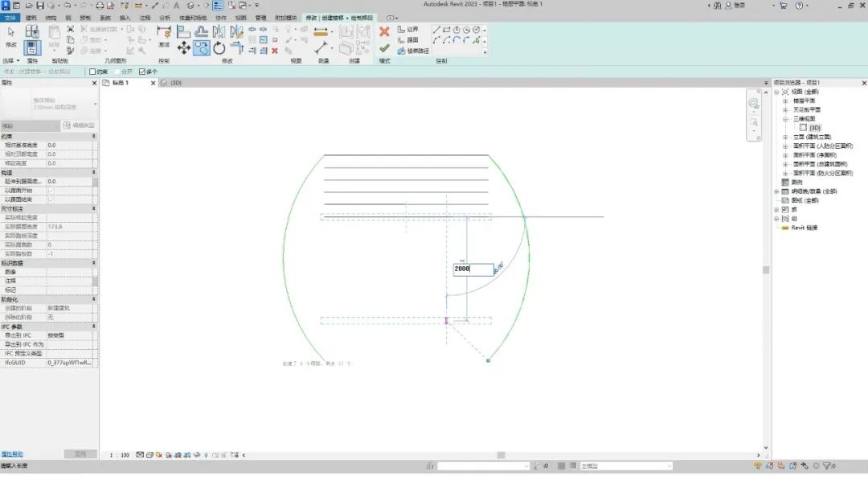Image resolution: width=868 pixels, height=489 pixels.
Task: Click the Cut clipboard scissors icon
Action: click(x=70, y=29)
